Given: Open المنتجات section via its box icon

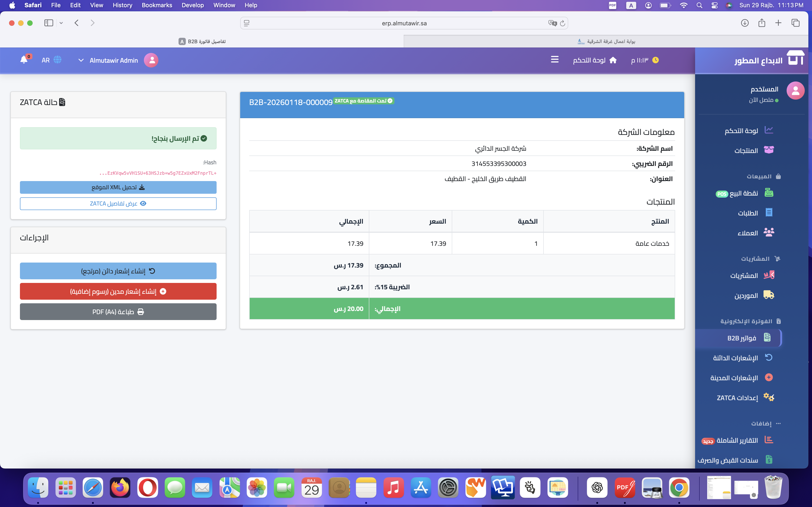Looking at the screenshot, I should [x=769, y=150].
